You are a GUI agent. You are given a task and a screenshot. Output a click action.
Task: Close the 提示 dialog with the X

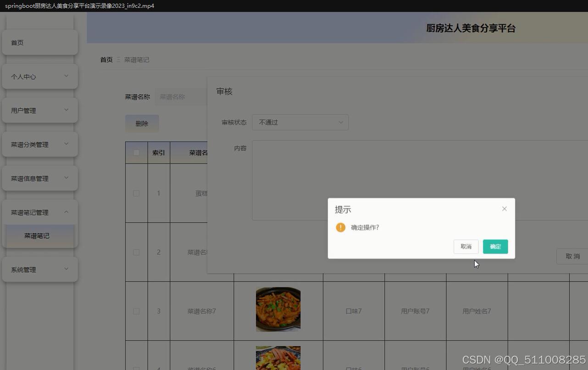pyautogui.click(x=504, y=208)
